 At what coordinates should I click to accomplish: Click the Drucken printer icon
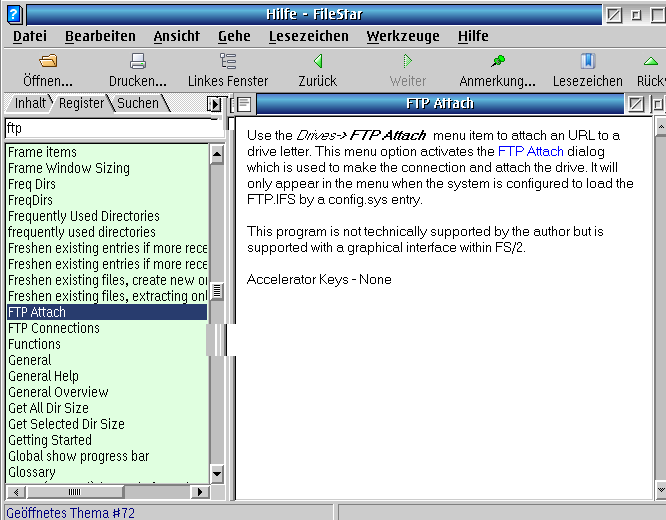[x=138, y=61]
